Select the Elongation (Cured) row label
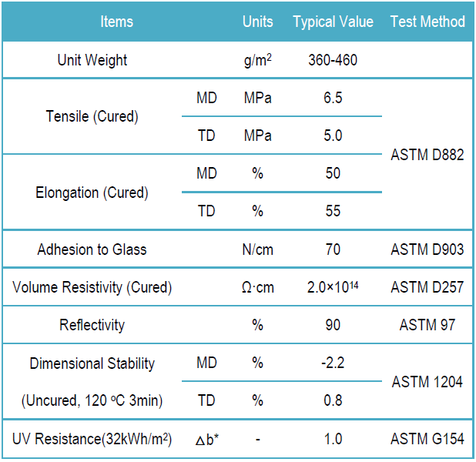The width and height of the screenshot is (476, 462). coord(92,192)
